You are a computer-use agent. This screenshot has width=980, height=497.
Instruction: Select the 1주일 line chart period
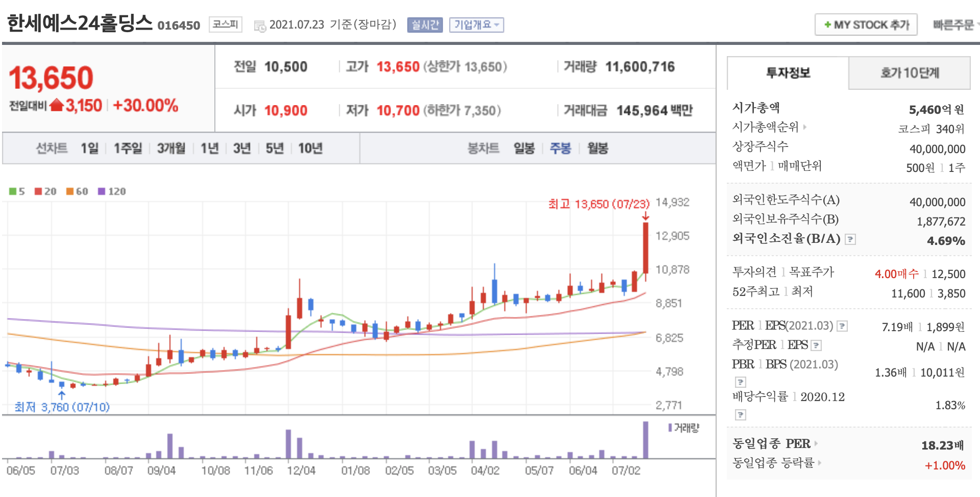(x=128, y=148)
